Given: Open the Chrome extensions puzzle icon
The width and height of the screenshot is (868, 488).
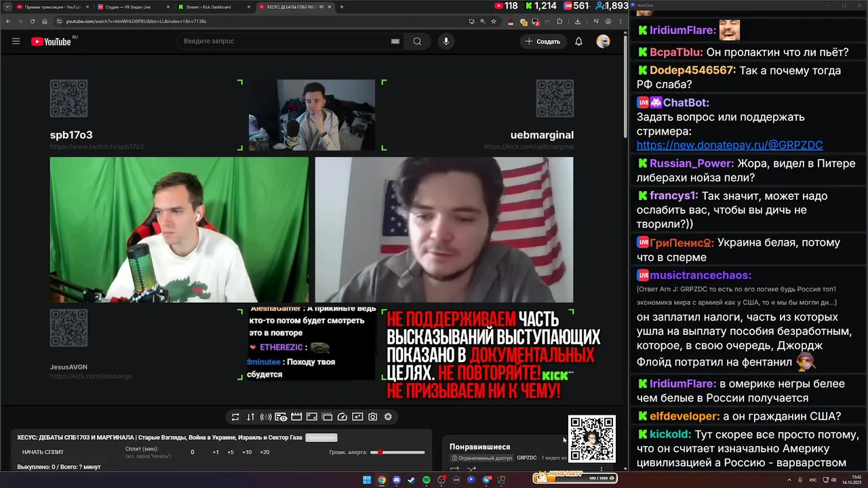Looking at the screenshot, I should pyautogui.click(x=559, y=21).
